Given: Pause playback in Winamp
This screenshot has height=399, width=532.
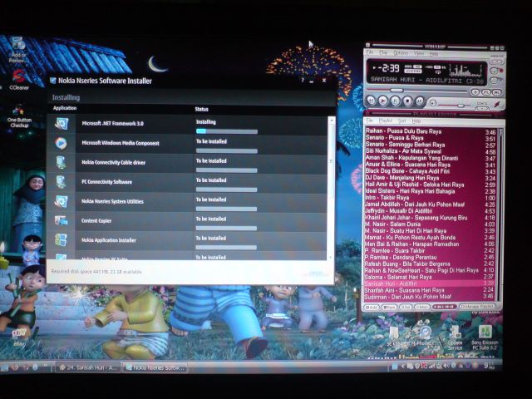Looking at the screenshot, I should (x=396, y=101).
